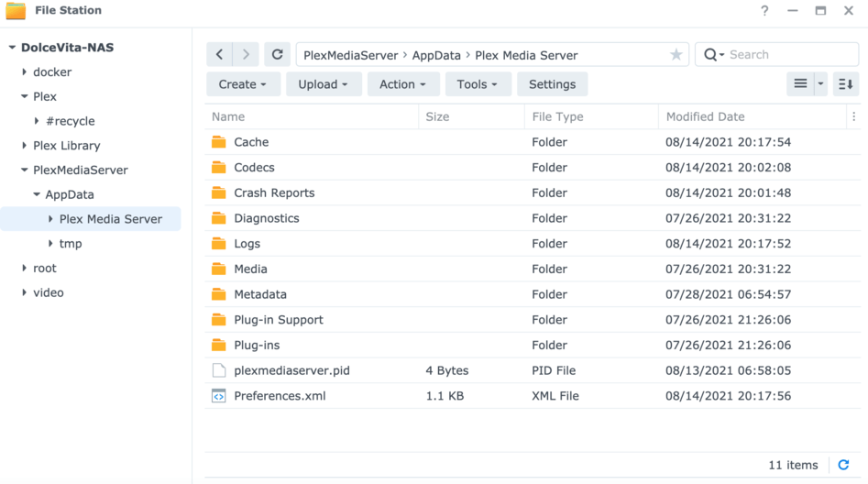This screenshot has height=484, width=868.
Task: Open the Tools dropdown menu
Action: pos(478,84)
